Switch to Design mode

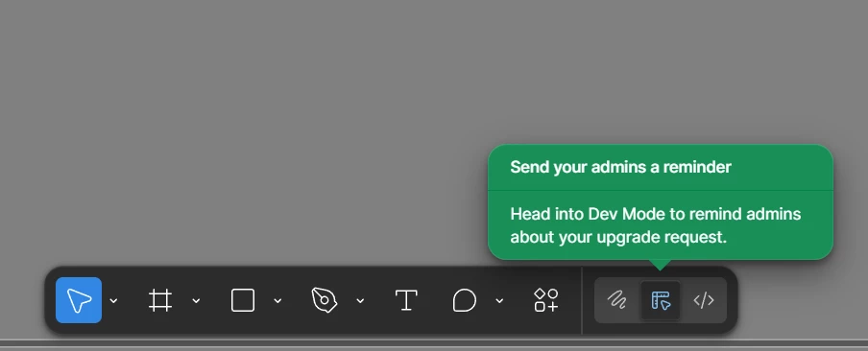point(661,300)
